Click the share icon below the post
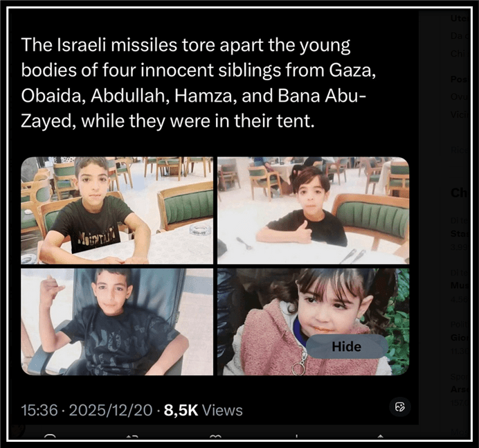479x448 pixels. (380, 438)
